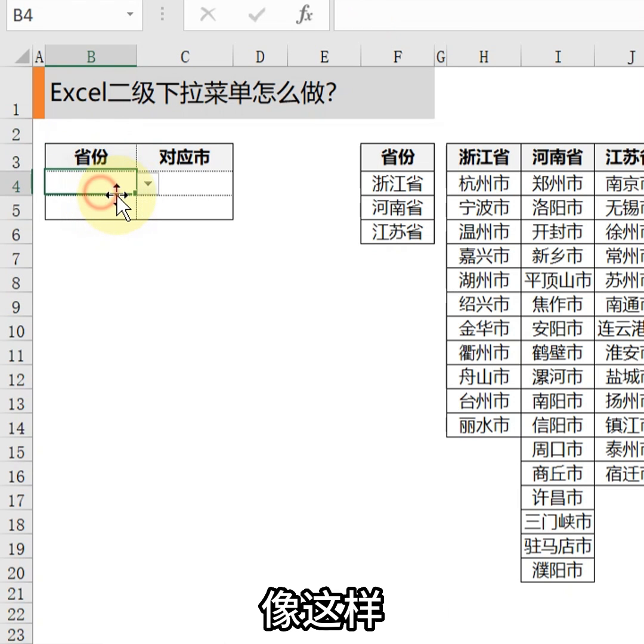
Task: Click cell 漯河市
Action: click(x=558, y=377)
